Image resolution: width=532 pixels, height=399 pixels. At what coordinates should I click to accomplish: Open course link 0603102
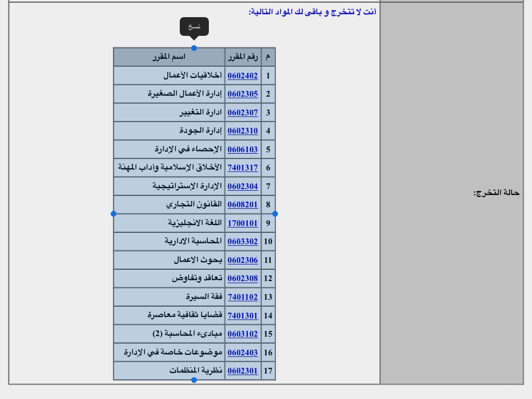(x=243, y=334)
